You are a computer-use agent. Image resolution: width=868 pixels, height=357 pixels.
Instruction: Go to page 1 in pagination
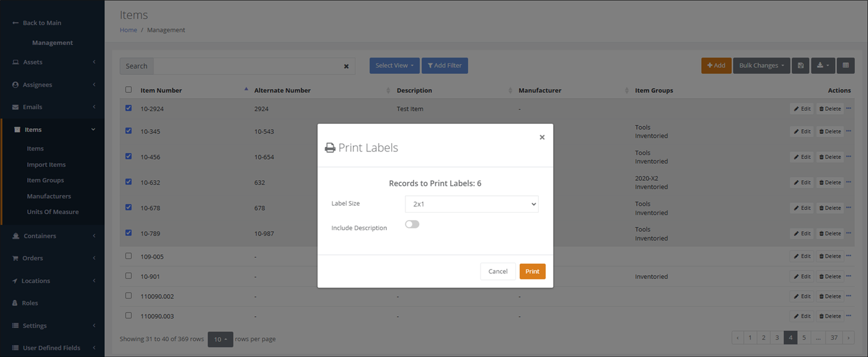(750, 338)
